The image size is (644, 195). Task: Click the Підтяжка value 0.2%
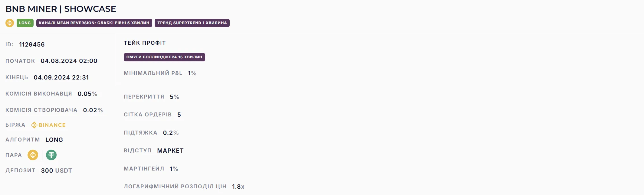click(x=171, y=133)
